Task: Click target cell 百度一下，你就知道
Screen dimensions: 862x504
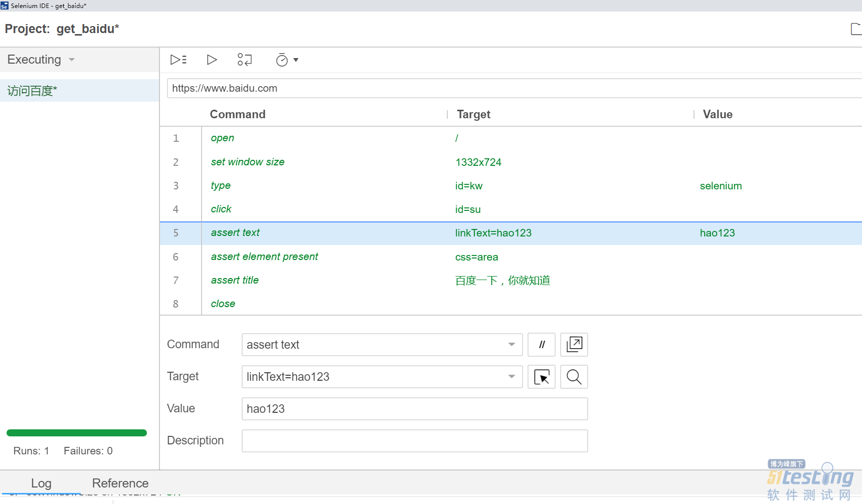Action: [502, 281]
